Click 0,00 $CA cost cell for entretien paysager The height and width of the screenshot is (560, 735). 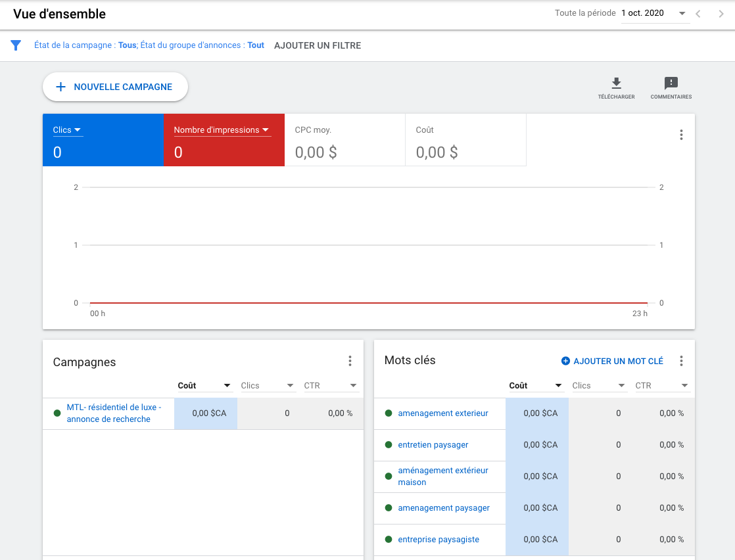coord(537,445)
